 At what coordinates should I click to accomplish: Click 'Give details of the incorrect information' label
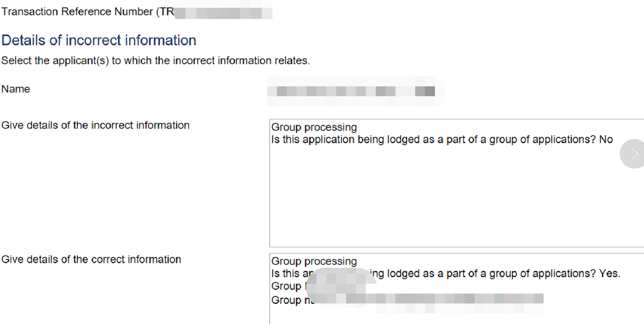(x=95, y=125)
